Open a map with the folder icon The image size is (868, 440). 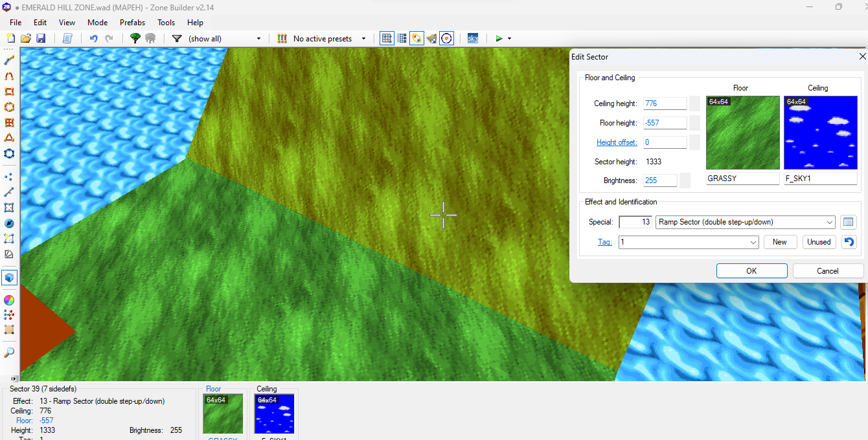tap(26, 39)
